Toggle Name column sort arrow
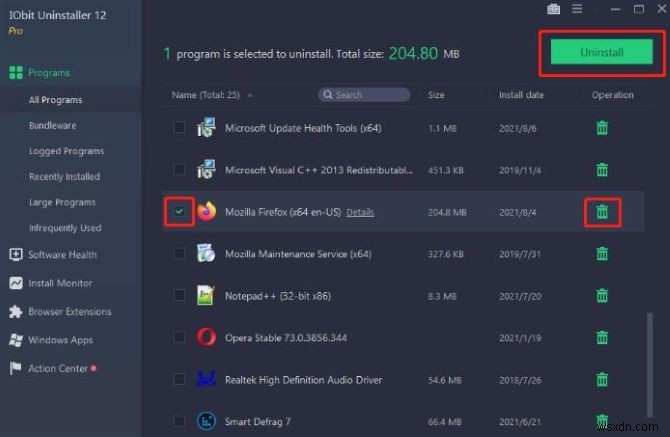Image resolution: width=670 pixels, height=437 pixels. pyautogui.click(x=250, y=95)
